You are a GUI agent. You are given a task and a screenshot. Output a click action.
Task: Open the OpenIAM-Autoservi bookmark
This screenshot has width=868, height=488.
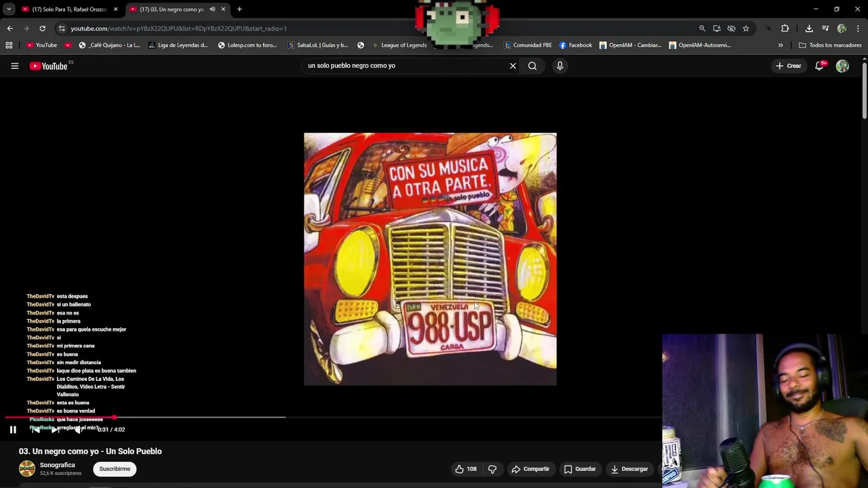(700, 45)
